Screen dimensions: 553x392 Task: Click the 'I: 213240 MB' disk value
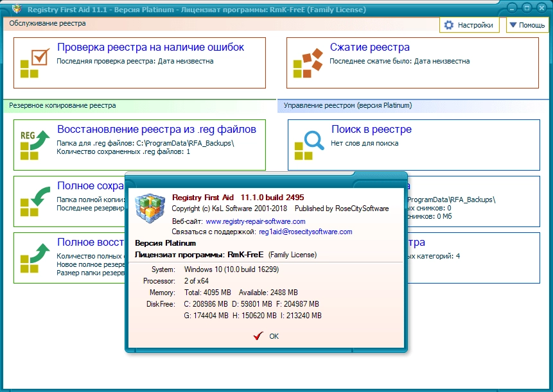click(x=301, y=316)
